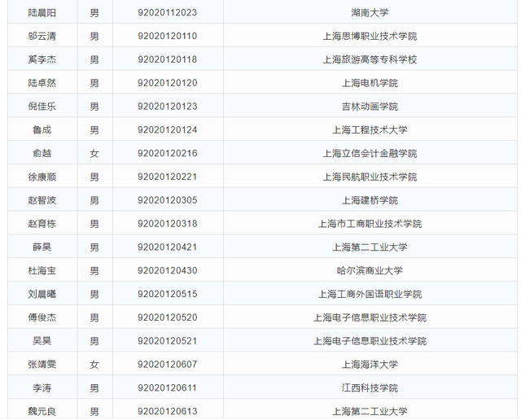Click ID number 92020120421
The height and width of the screenshot is (420, 521).
tap(168, 247)
